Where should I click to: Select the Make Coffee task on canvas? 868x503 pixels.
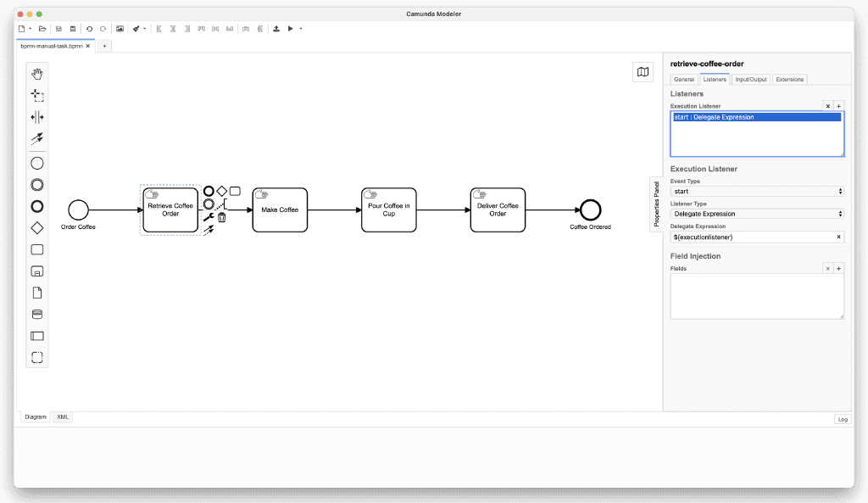(x=280, y=210)
